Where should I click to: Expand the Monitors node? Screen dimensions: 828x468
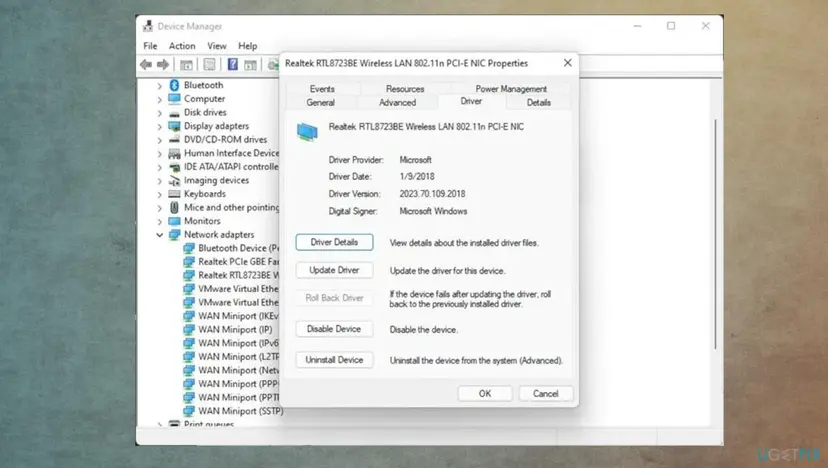159,221
